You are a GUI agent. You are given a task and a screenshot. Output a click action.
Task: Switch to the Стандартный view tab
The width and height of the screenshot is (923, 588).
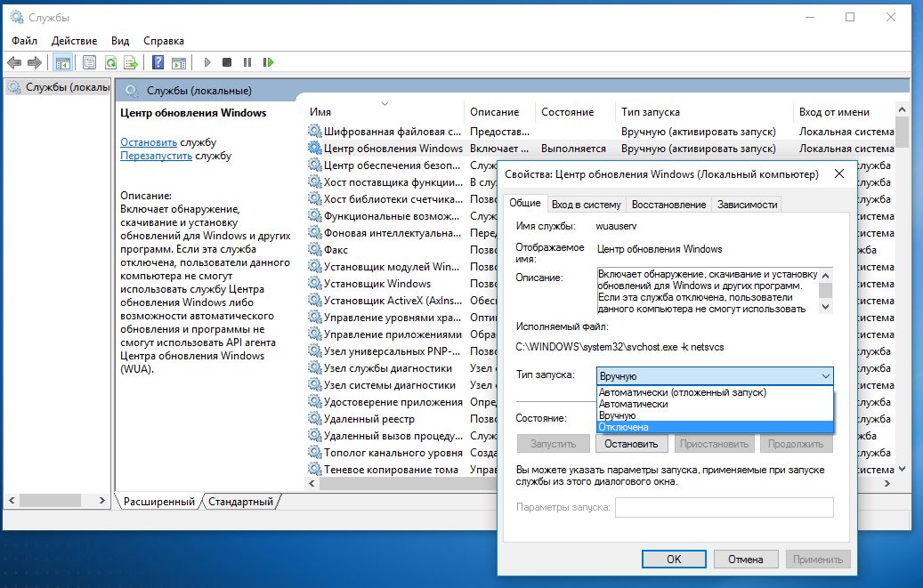click(240, 502)
